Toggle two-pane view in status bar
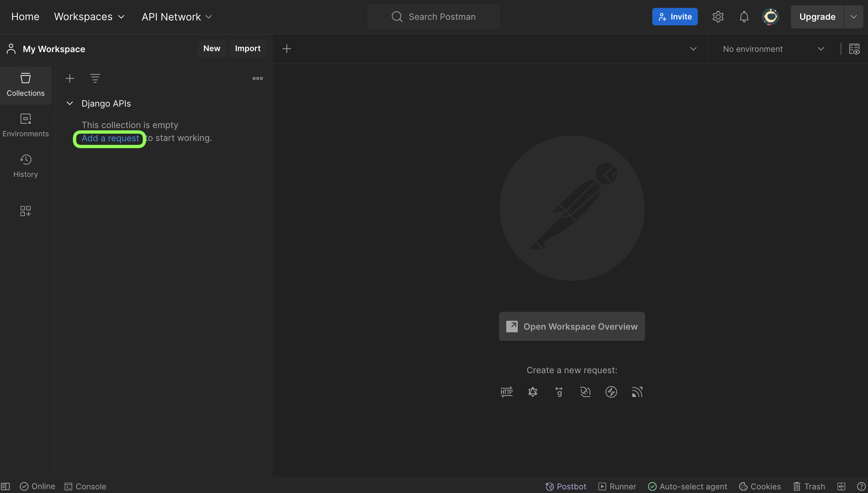This screenshot has height=493, width=868. click(x=841, y=487)
